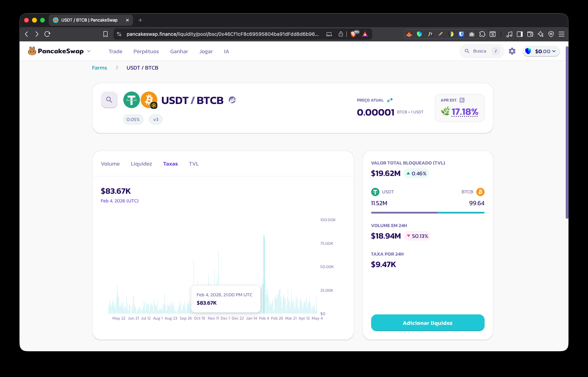Switch to the Volume chart tab
The height and width of the screenshot is (377, 588).
click(x=110, y=164)
